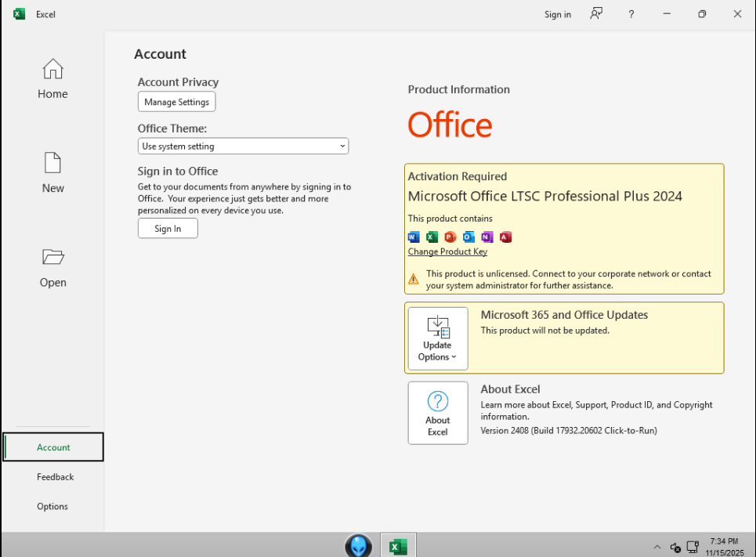Click the OneNote app icon

pyautogui.click(x=487, y=237)
